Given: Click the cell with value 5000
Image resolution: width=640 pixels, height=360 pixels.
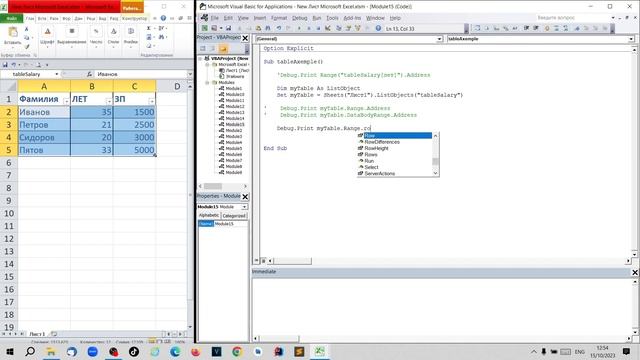Looking at the screenshot, I should [x=134, y=150].
